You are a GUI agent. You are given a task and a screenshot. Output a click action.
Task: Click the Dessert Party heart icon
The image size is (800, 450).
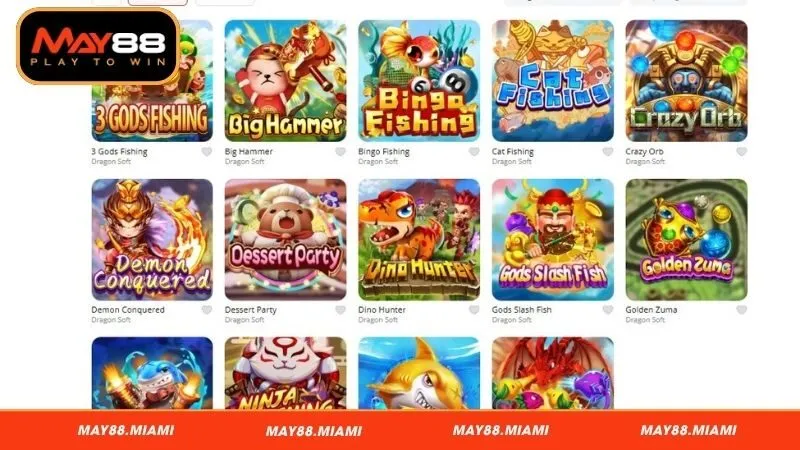(x=340, y=310)
